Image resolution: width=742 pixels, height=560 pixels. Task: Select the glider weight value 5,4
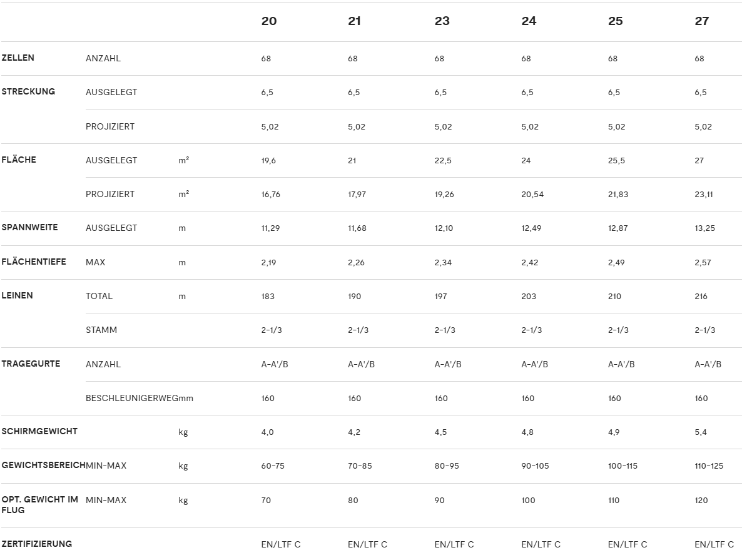tap(701, 432)
